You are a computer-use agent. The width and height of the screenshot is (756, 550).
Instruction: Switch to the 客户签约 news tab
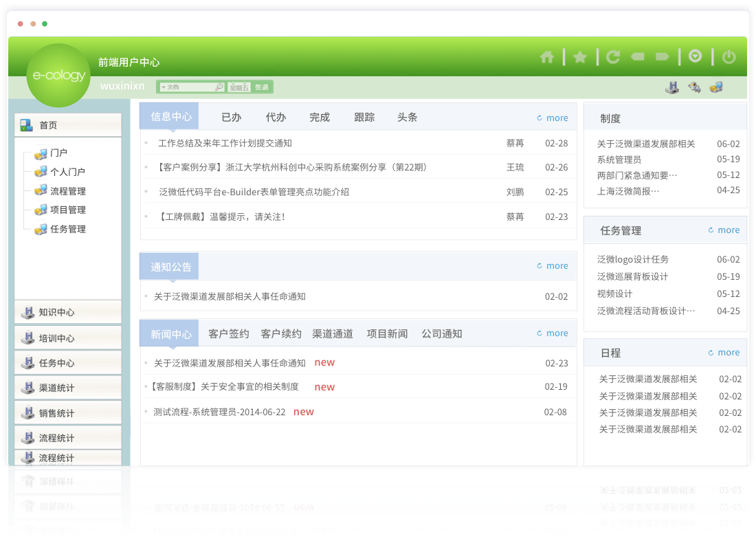pos(229,334)
